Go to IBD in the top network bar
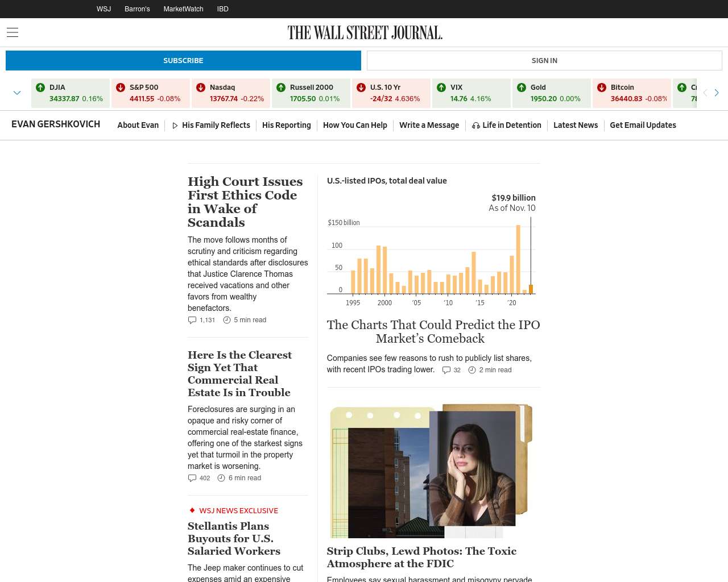The width and height of the screenshot is (728, 582). (223, 9)
